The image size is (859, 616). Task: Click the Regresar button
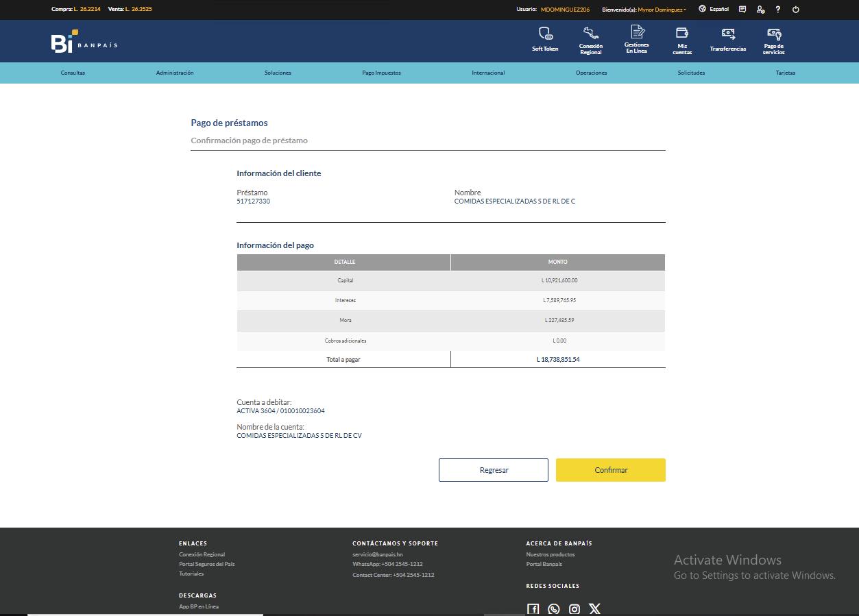pos(494,470)
